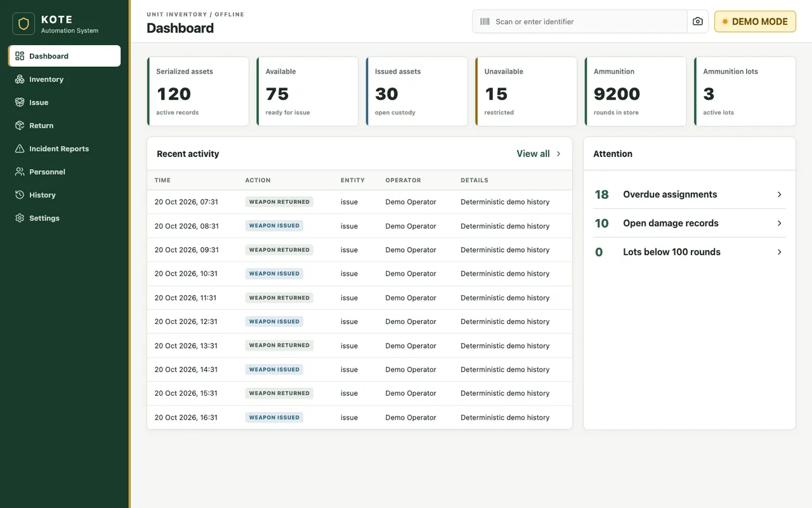This screenshot has height=508, width=812.
Task: Go to the Inventory page
Action: click(65, 79)
